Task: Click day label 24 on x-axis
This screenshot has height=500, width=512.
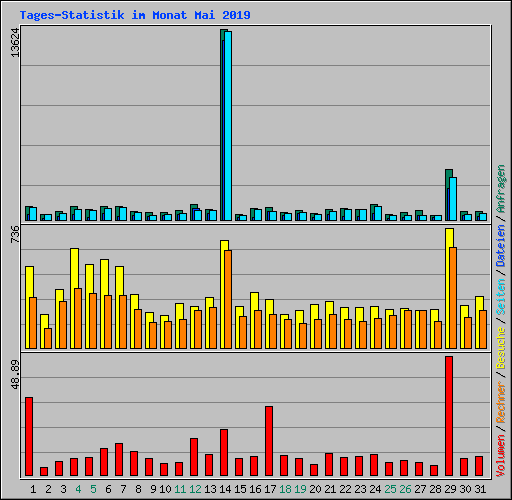Action: [375, 489]
